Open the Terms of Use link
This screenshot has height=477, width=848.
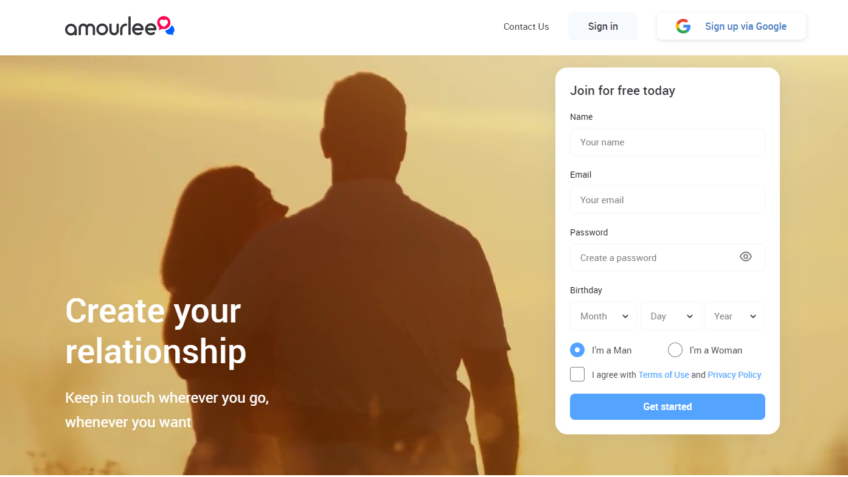click(664, 375)
